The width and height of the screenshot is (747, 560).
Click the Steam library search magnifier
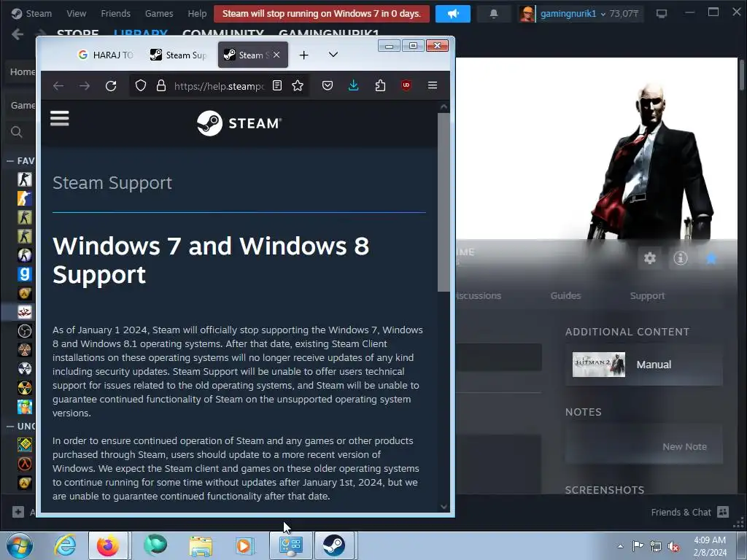coord(17,132)
